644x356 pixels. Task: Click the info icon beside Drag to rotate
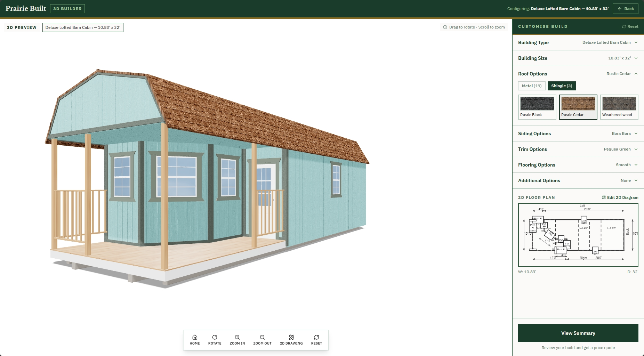pyautogui.click(x=445, y=27)
